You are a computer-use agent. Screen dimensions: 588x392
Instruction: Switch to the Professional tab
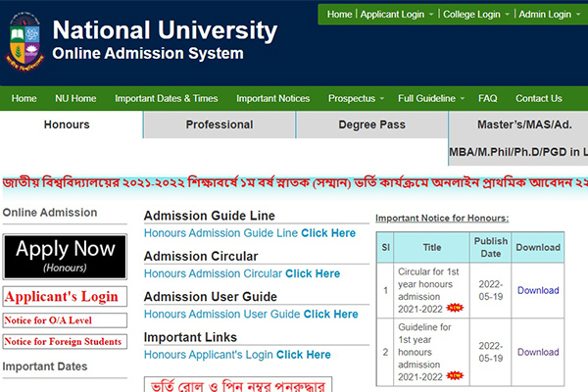[x=220, y=124]
